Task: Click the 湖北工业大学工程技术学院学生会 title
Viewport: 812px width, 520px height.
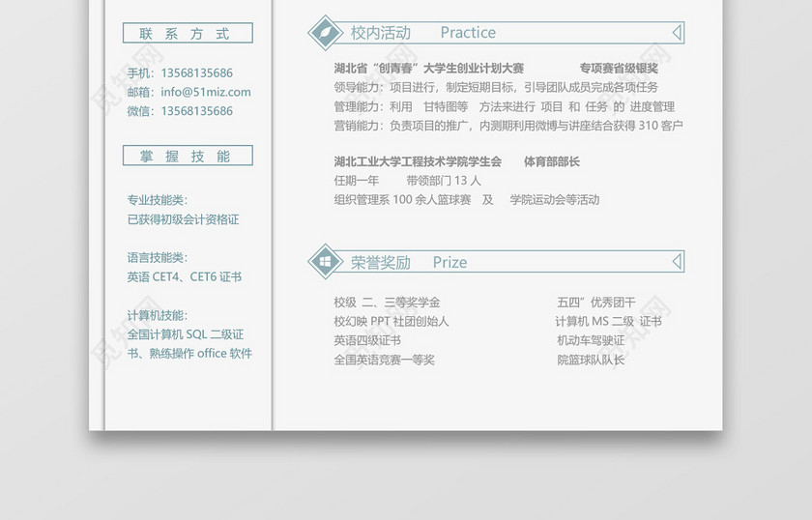Action: tap(418, 161)
